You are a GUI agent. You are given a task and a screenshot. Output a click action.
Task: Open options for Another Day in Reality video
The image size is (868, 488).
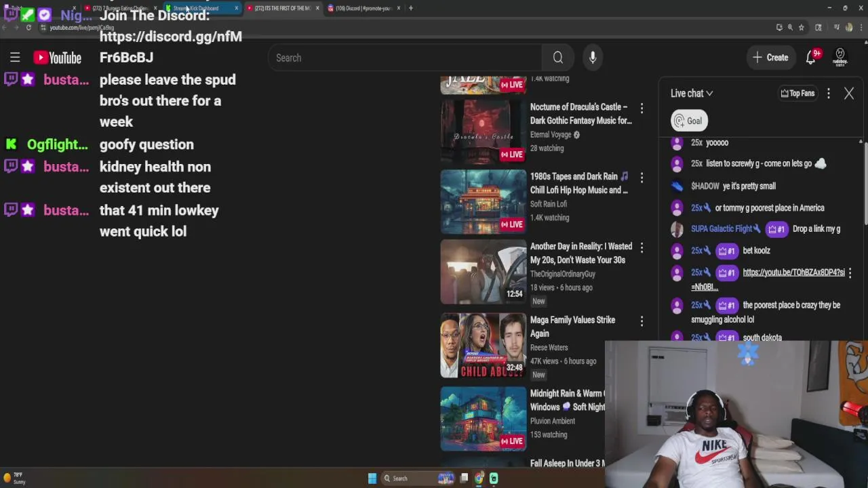point(642,247)
